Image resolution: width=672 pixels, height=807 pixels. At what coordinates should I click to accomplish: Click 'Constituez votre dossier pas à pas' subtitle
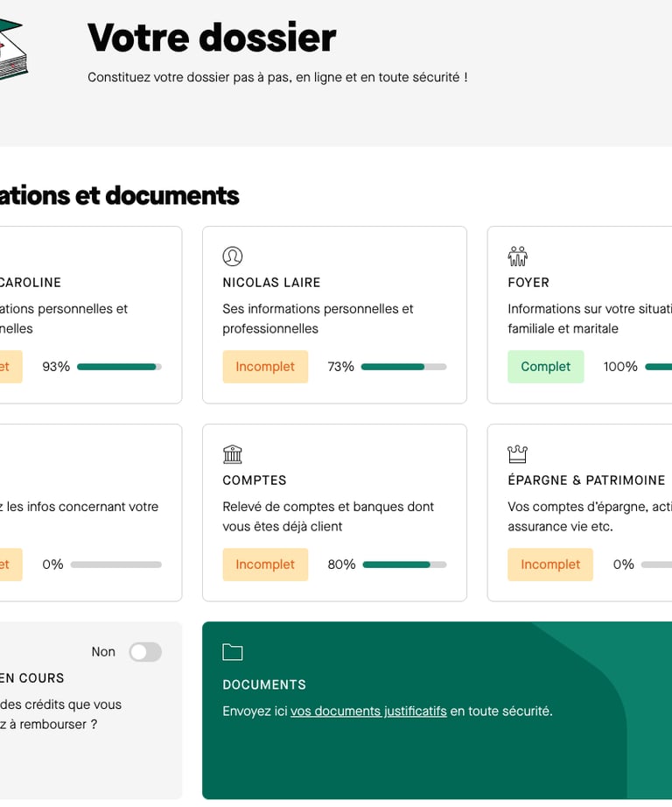278,77
